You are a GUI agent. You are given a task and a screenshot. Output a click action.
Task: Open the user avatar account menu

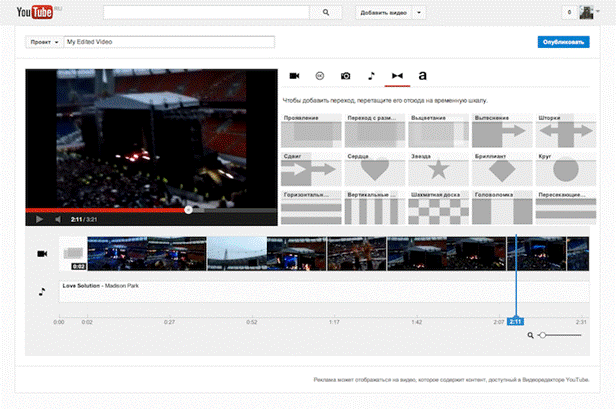point(589,13)
